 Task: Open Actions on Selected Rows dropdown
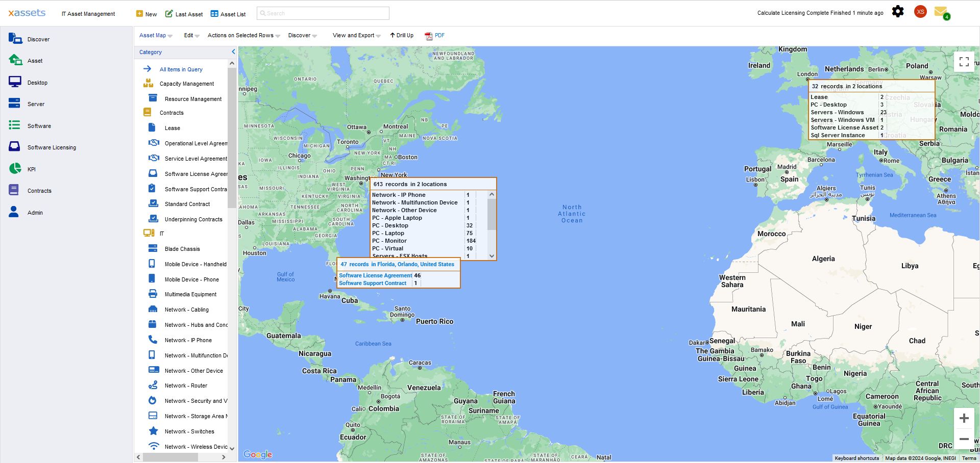coord(243,36)
